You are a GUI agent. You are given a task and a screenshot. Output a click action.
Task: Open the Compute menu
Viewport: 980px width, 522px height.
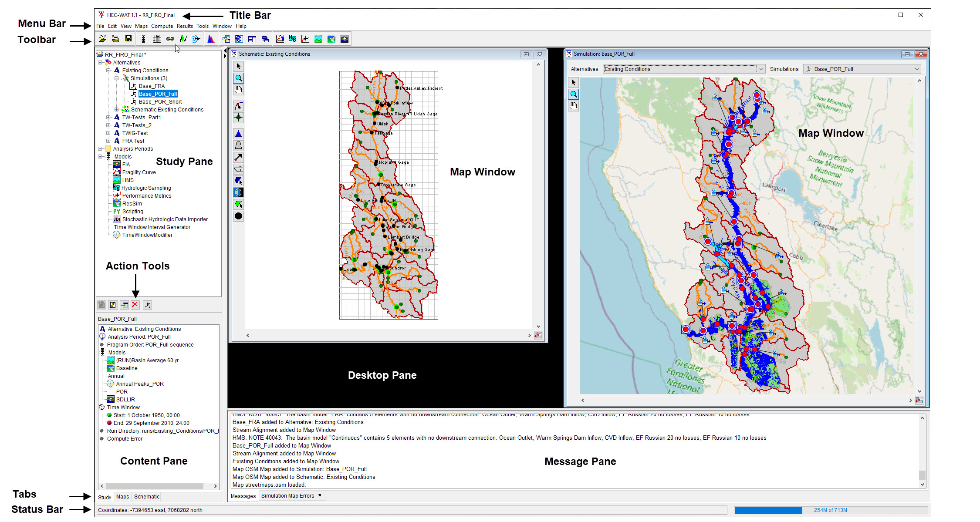coord(162,26)
